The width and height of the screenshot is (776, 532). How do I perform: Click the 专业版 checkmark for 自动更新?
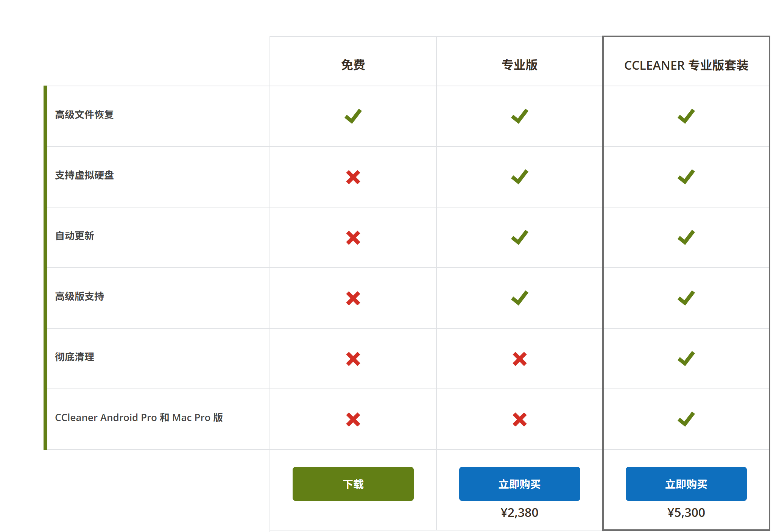(519, 237)
